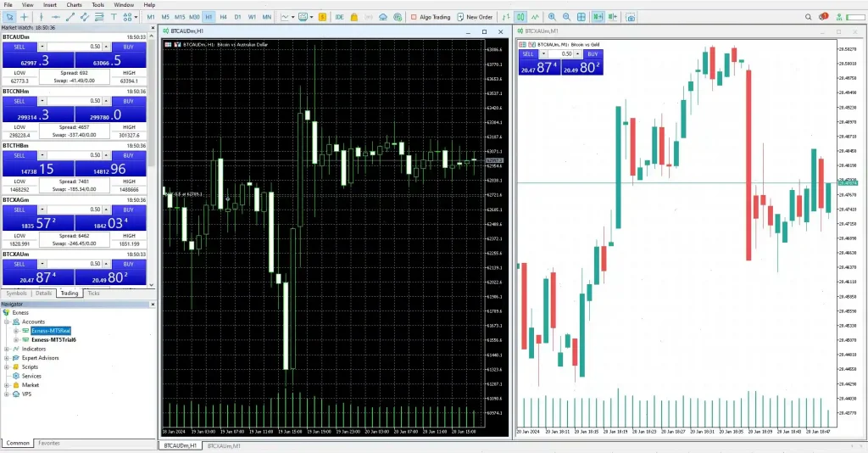
Task: Click BUY for BTCXAGm in Market Watch
Action: coord(129,210)
